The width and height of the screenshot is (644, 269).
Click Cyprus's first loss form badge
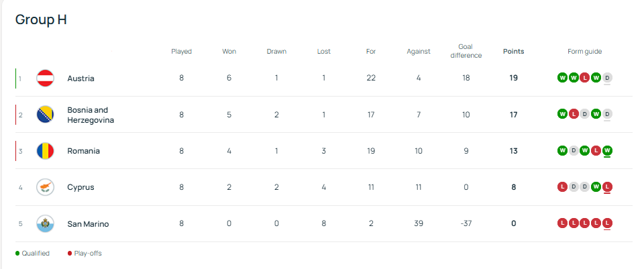tap(562, 186)
